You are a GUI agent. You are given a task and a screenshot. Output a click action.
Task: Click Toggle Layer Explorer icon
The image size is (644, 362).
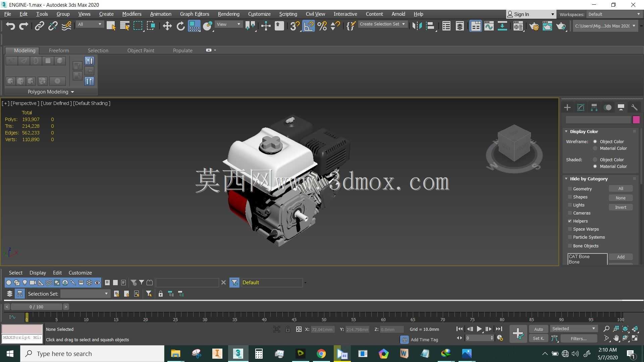coord(460,26)
